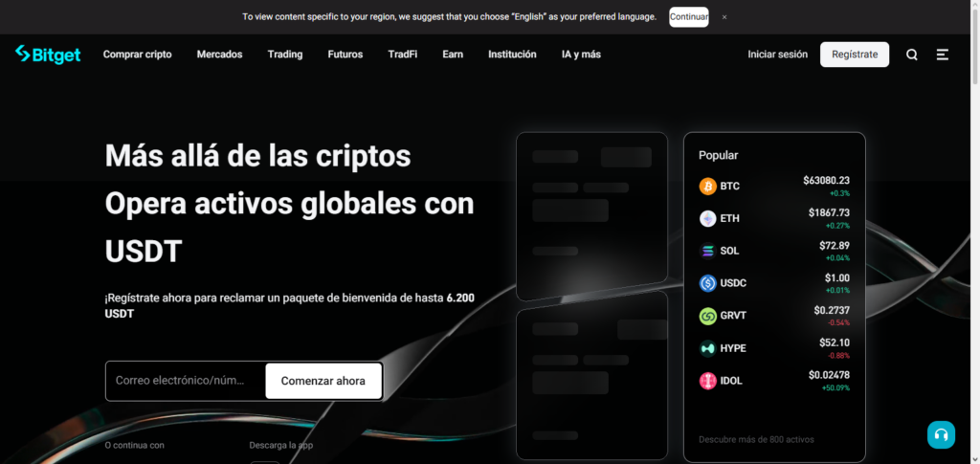Click the ETH Ethereum coin icon
980x464 pixels.
pyautogui.click(x=707, y=218)
